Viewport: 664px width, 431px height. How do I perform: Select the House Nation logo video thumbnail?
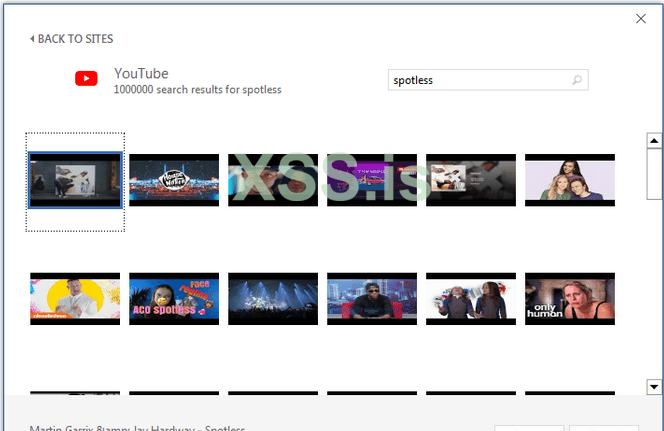point(174,180)
